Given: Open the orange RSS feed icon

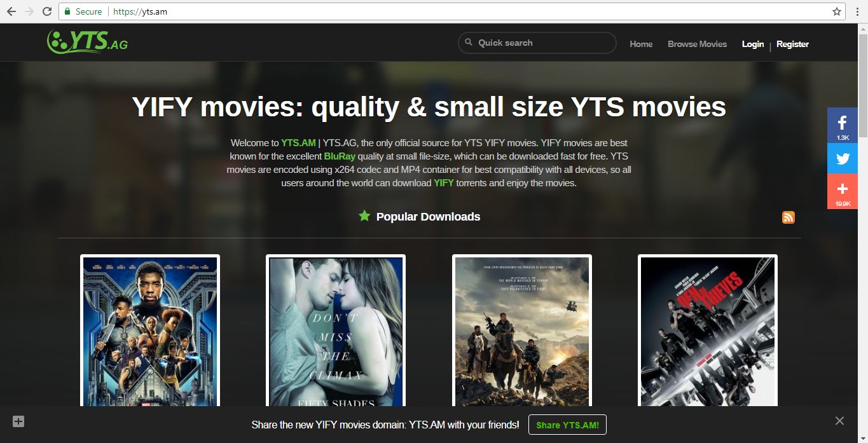Looking at the screenshot, I should click(789, 217).
